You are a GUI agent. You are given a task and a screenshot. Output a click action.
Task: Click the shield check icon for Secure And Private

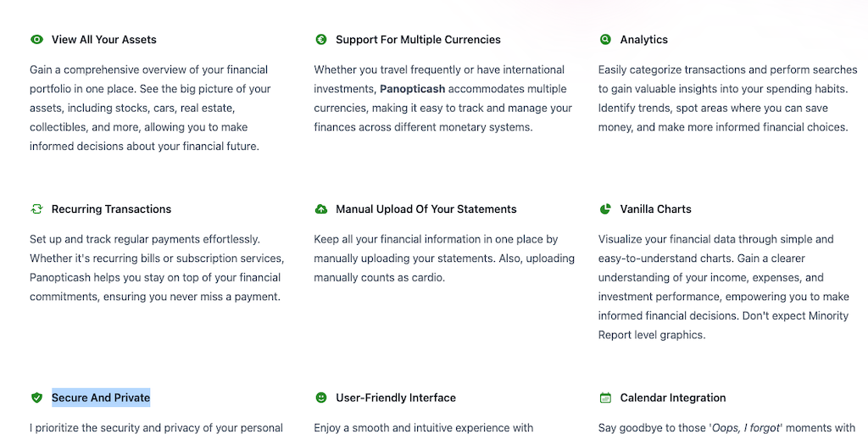pos(36,398)
